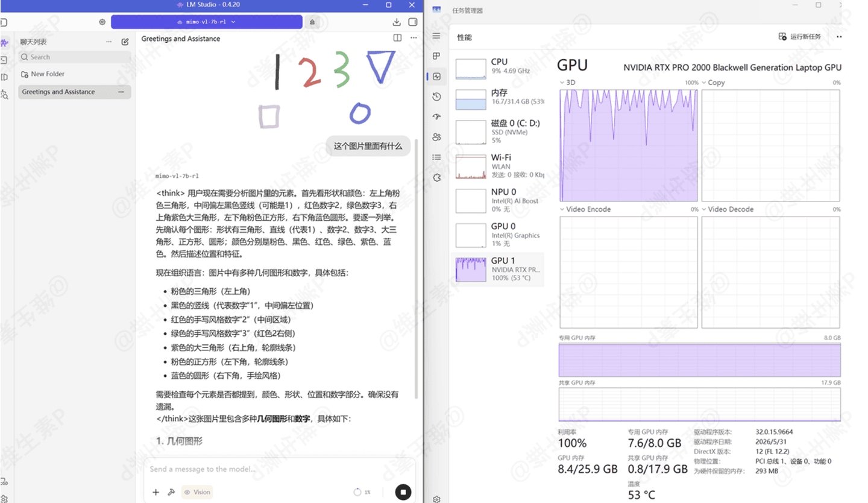
Task: Toggle split view icon in chat header
Action: click(397, 37)
